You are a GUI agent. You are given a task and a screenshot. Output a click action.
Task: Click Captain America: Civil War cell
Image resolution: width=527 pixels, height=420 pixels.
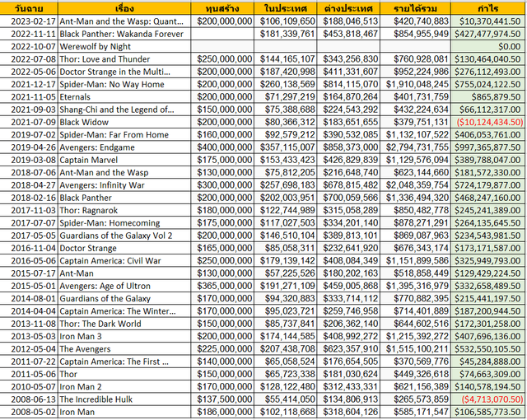tap(124, 261)
